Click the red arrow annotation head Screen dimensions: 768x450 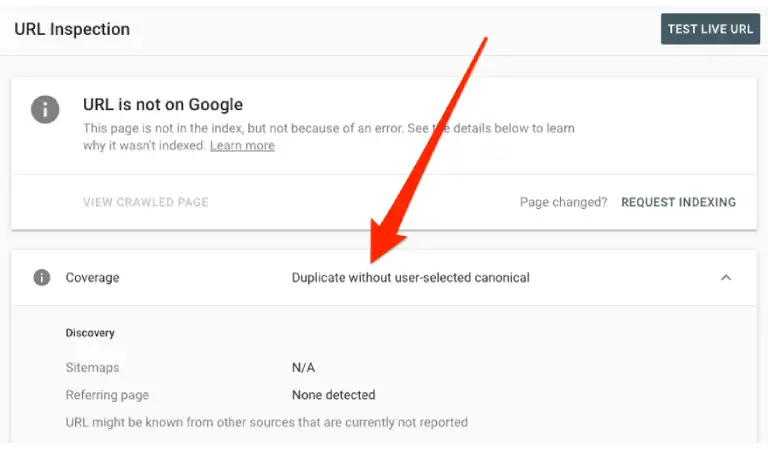click(x=384, y=242)
